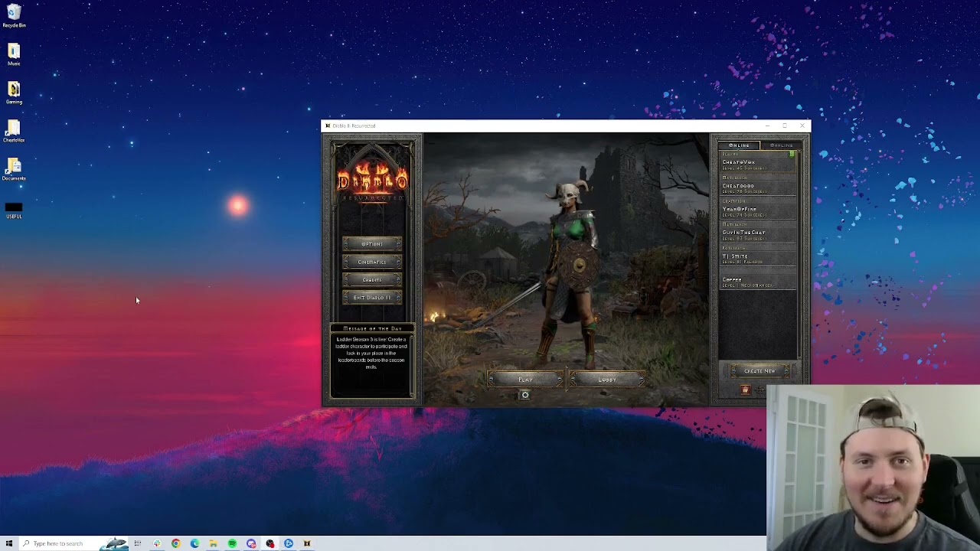980x551 pixels.
Task: Click the red delete character icon
Action: tap(745, 390)
